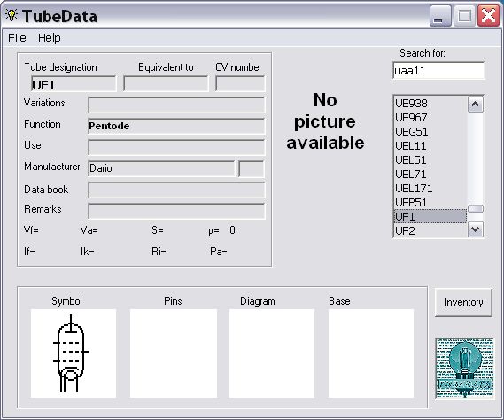The height and width of the screenshot is (420, 504).
Task: Click the Function field showing Pentode
Action: coord(176,126)
